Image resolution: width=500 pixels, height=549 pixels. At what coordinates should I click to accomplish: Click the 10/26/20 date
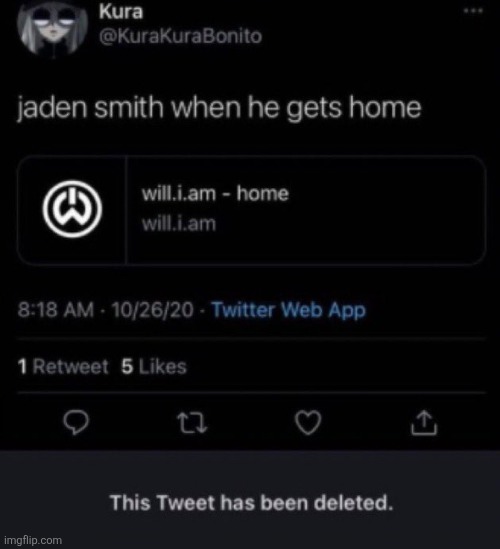click(152, 310)
